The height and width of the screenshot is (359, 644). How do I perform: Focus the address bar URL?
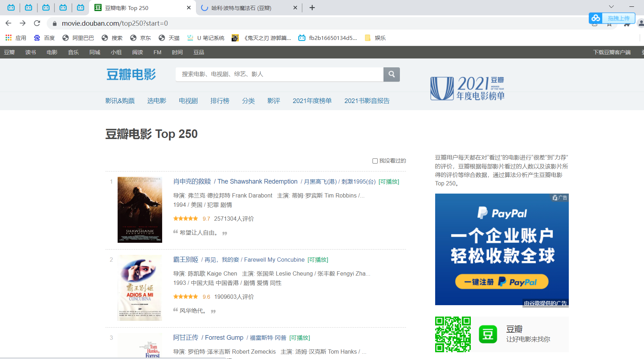pos(115,23)
